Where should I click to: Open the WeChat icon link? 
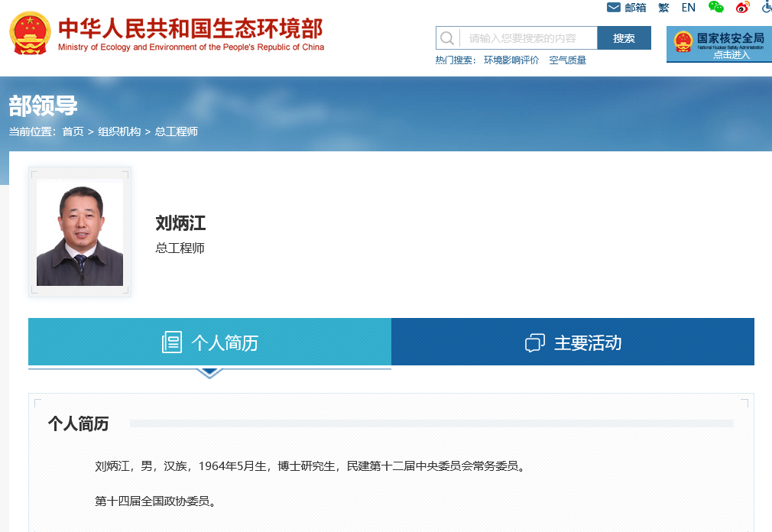pos(716,8)
